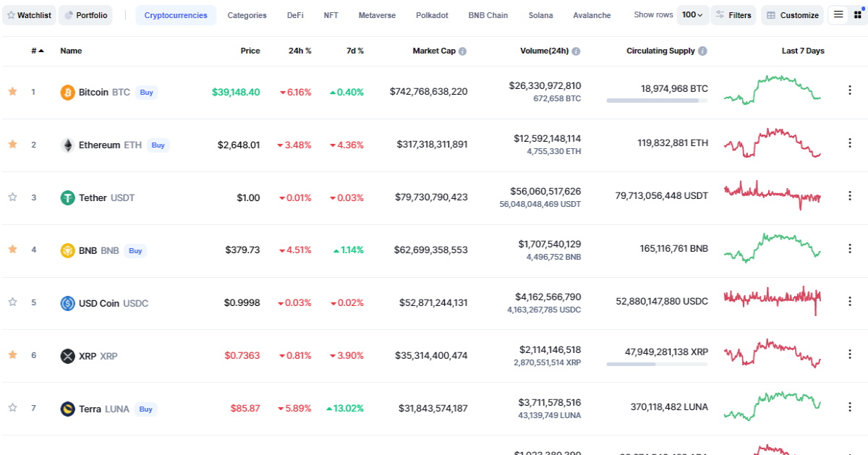Switch to list view layout
Viewport: 868px width, 455px height.
[x=838, y=14]
